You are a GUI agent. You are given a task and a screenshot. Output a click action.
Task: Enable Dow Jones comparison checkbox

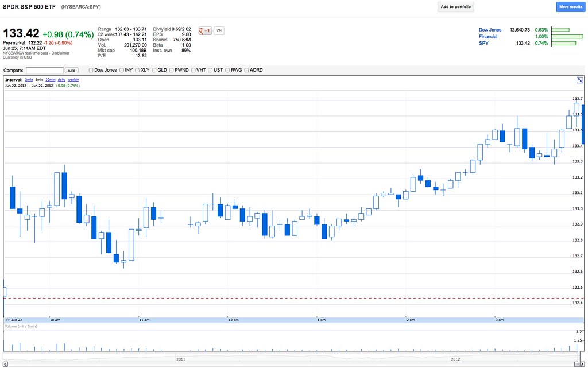coord(91,70)
